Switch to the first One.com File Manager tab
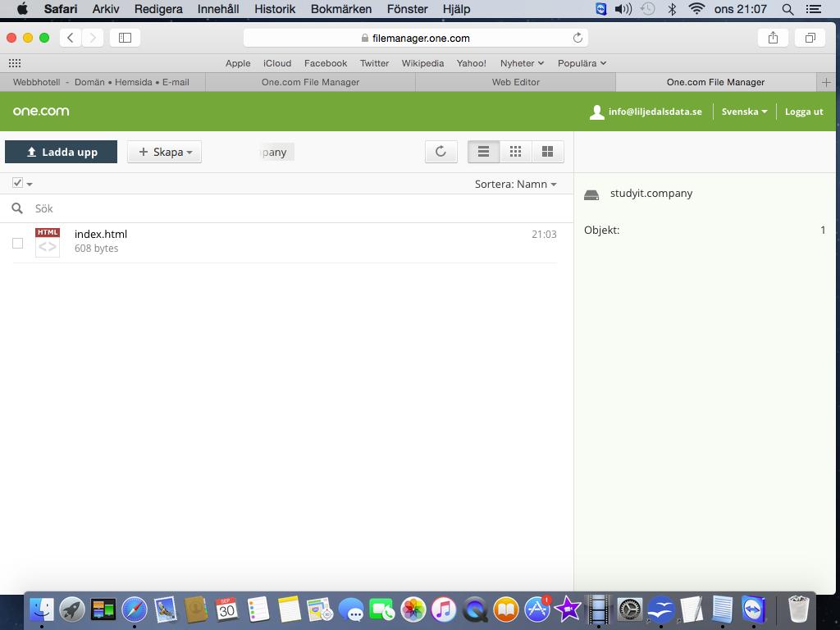This screenshot has height=630, width=840. tap(310, 82)
